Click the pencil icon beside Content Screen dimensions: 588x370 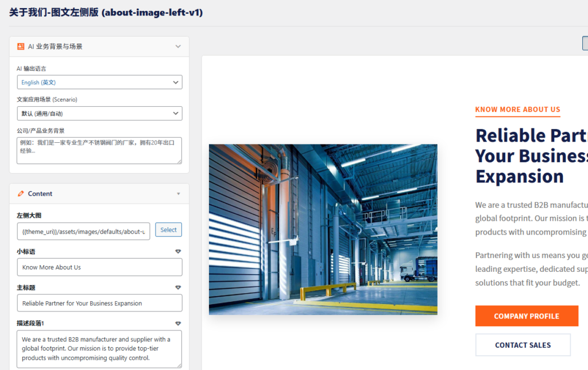click(21, 194)
